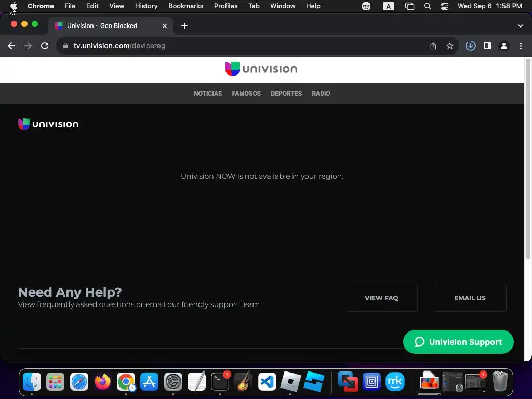Open the Chrome profile avatar menu
532x399 pixels.
coord(504,46)
